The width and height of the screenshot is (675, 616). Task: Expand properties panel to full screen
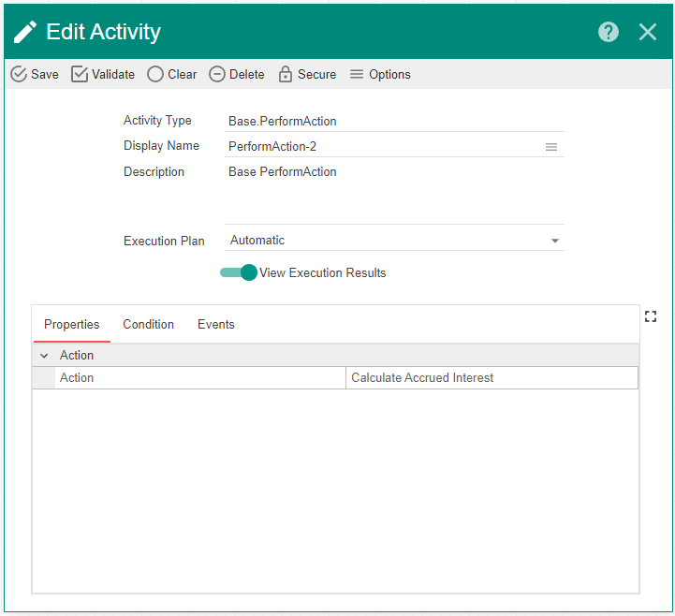(651, 316)
